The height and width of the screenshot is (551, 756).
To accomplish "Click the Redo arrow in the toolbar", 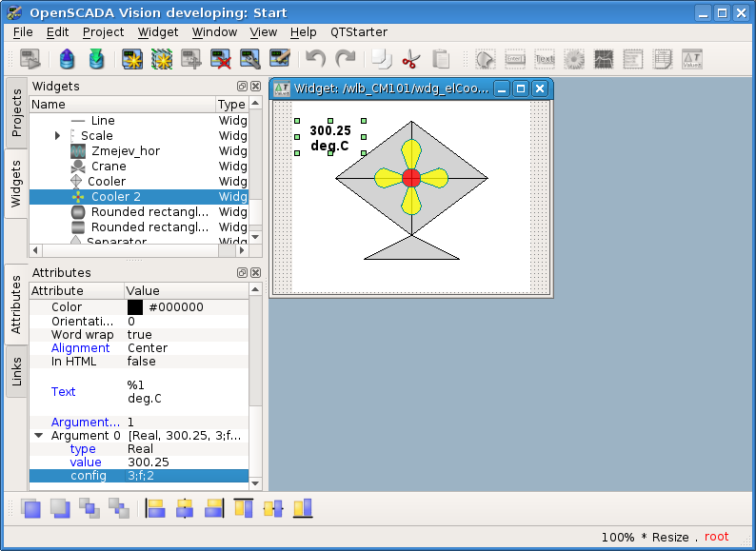I will pyautogui.click(x=346, y=59).
